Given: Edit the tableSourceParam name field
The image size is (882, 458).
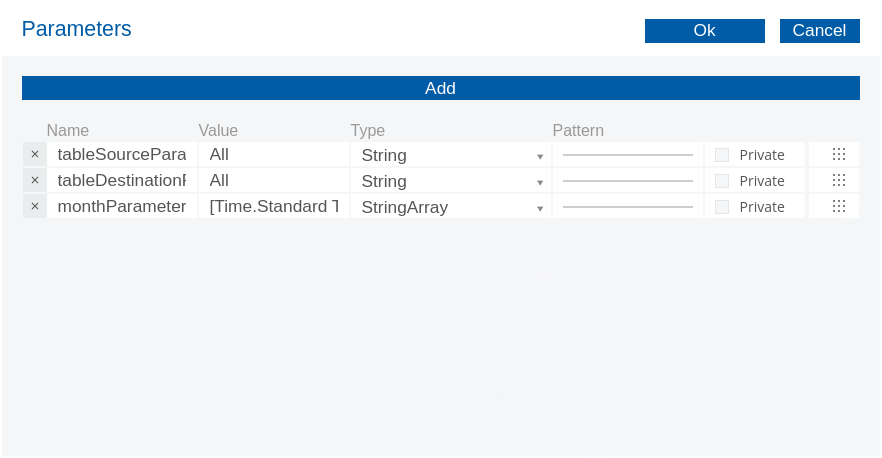Looking at the screenshot, I should 121,155.
